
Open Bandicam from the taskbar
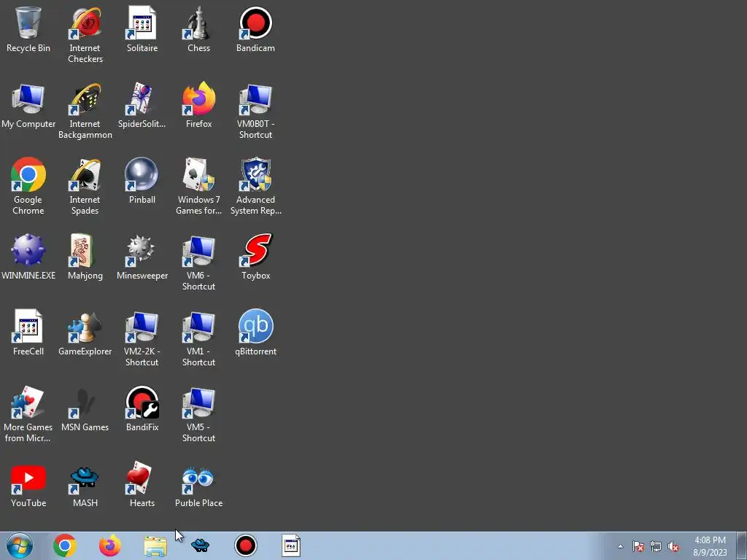coord(246,545)
